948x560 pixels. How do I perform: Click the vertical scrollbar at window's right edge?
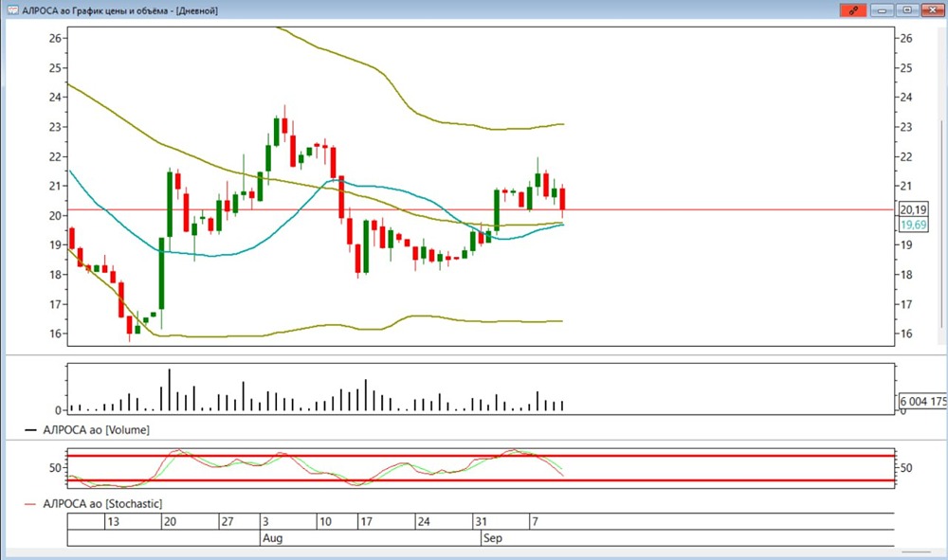tap(940, 224)
